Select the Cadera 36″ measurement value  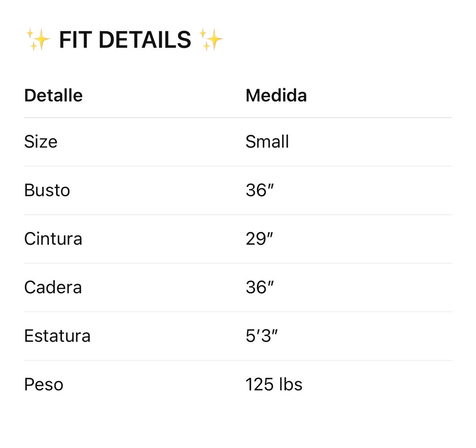[x=259, y=287]
